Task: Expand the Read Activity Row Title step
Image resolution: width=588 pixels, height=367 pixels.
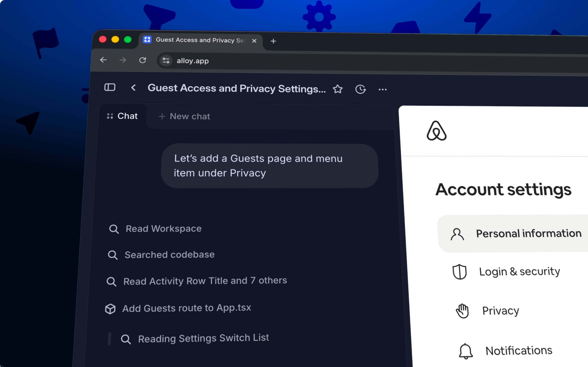Action: pyautogui.click(x=205, y=281)
